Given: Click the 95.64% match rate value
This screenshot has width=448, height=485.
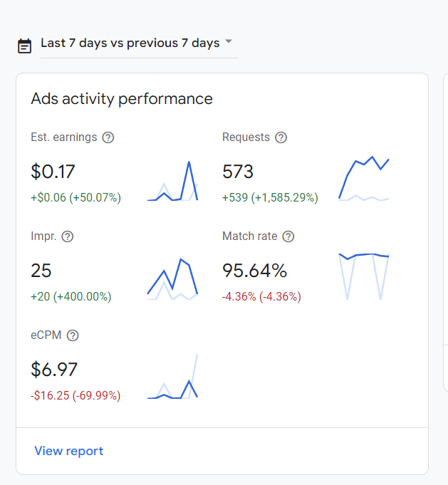Looking at the screenshot, I should coord(254,271).
